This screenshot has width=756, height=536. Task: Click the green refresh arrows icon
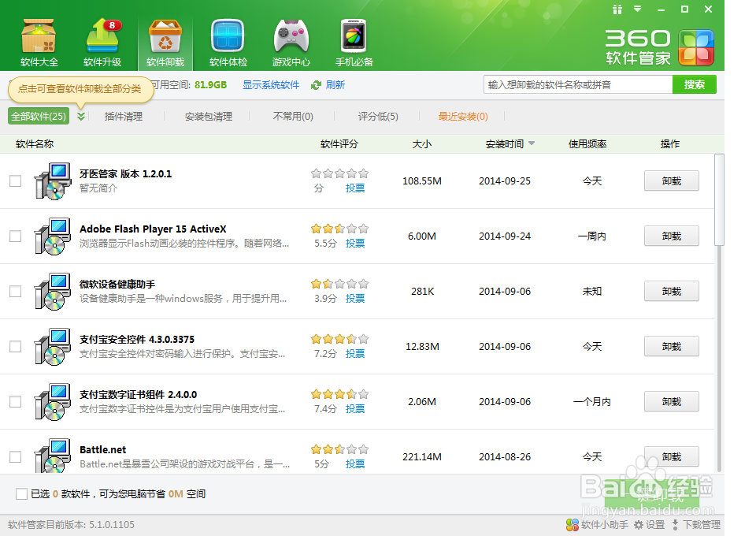pyautogui.click(x=316, y=85)
